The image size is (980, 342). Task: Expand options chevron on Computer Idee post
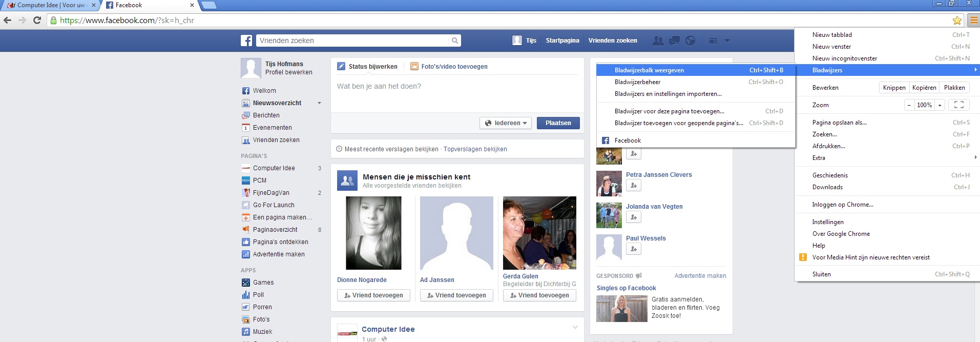[575, 327]
